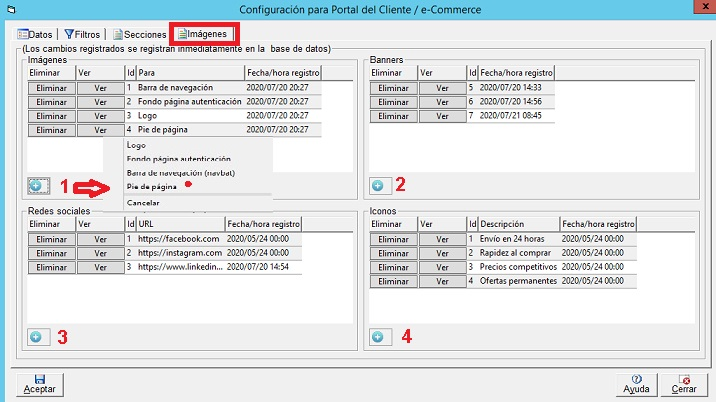Click the add icon in Banners panel

[380, 185]
